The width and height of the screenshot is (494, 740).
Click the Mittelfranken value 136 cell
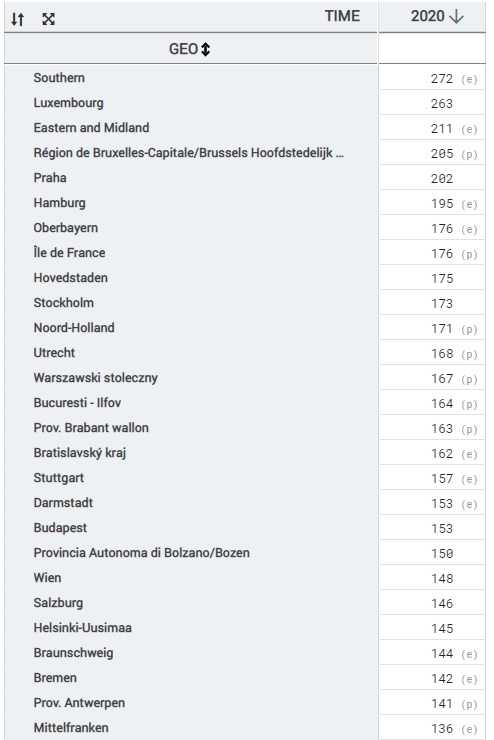coord(432,728)
